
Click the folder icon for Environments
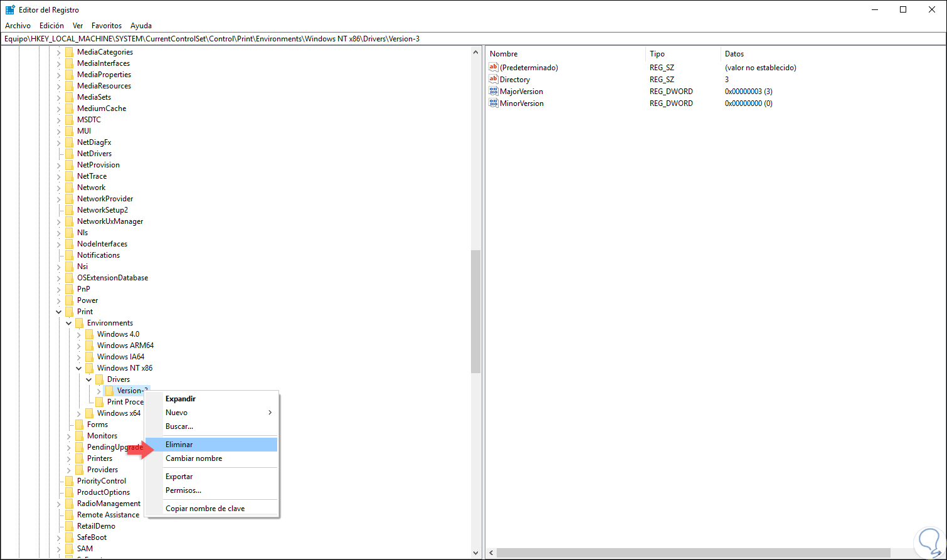(x=79, y=323)
